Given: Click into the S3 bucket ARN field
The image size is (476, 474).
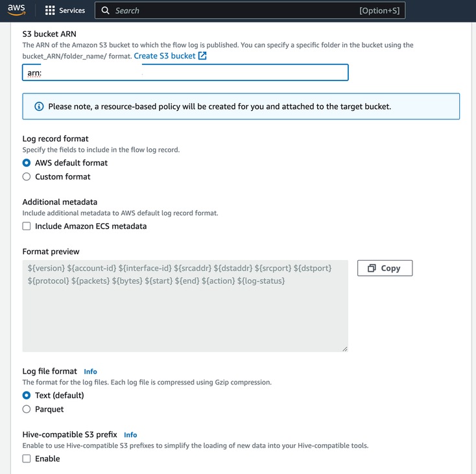Looking at the screenshot, I should click(x=185, y=73).
